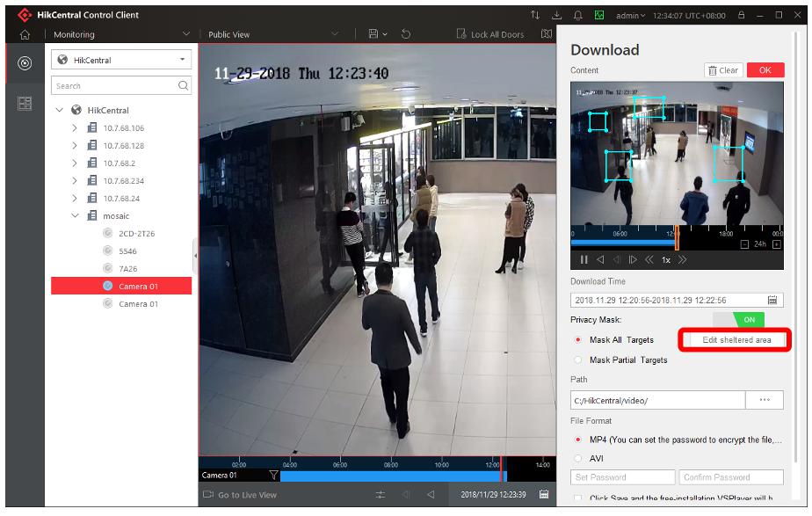The height and width of the screenshot is (516, 812).
Task: Expand the 10.7.68.106 tree node
Action: [75, 128]
